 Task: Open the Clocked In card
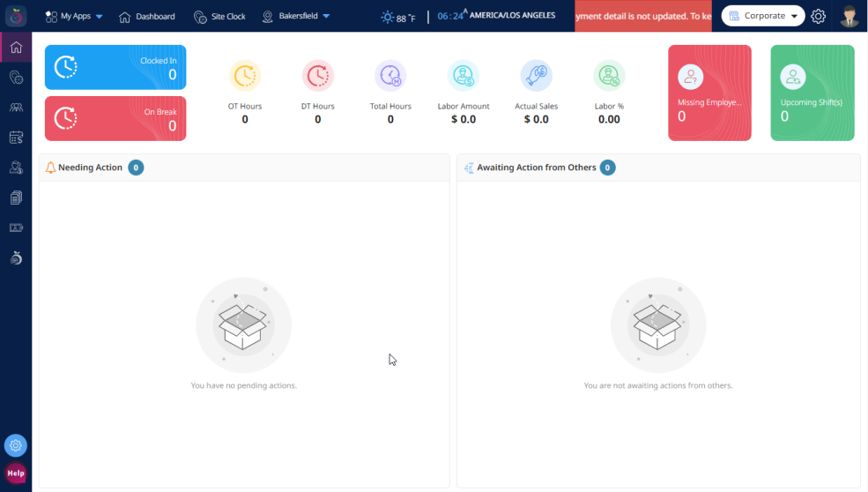tap(115, 67)
